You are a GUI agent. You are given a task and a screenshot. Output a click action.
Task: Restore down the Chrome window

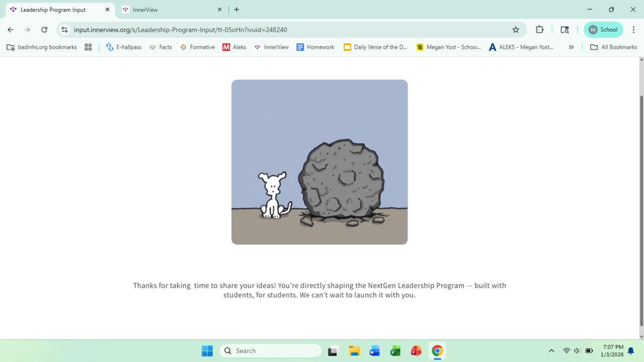[611, 10]
